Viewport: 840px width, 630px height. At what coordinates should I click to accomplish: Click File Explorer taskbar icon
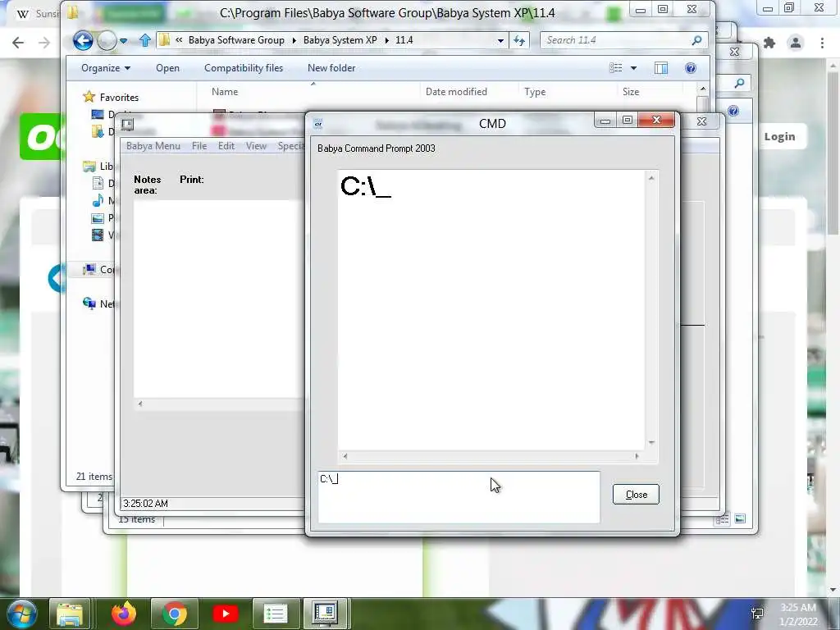[x=71, y=614]
